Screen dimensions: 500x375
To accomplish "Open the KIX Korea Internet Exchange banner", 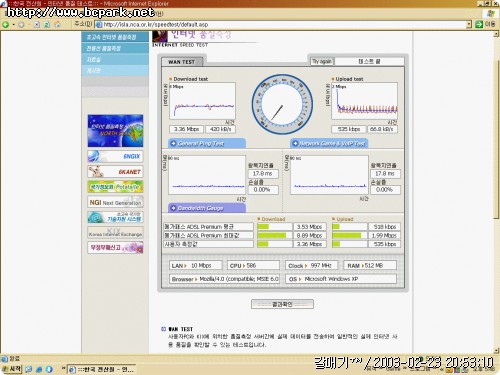I will click(115, 232).
